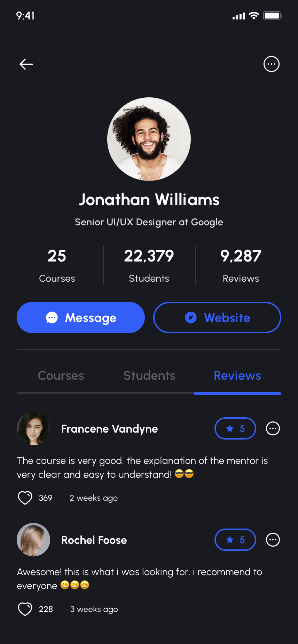Like Francene Vandyne's review with heart

pyautogui.click(x=25, y=498)
